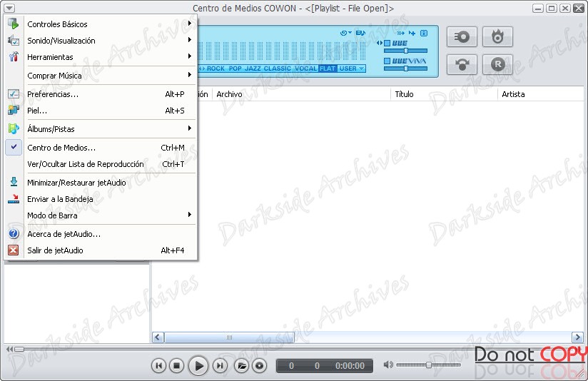
Task: Select Piel... from the menu
Action: (x=101, y=111)
